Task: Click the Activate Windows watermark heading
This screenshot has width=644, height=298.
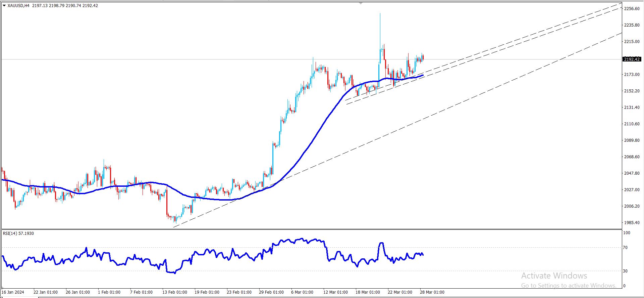Action: coord(554,276)
